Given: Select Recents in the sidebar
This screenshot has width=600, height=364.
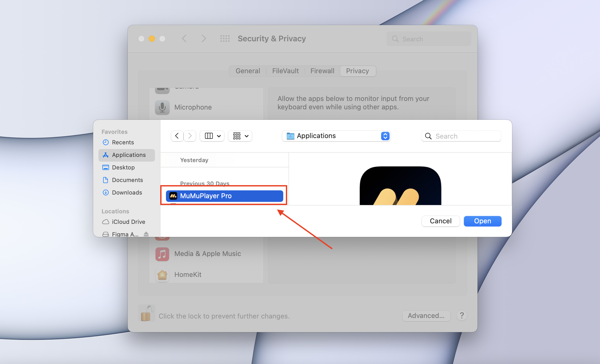Looking at the screenshot, I should coord(123,142).
